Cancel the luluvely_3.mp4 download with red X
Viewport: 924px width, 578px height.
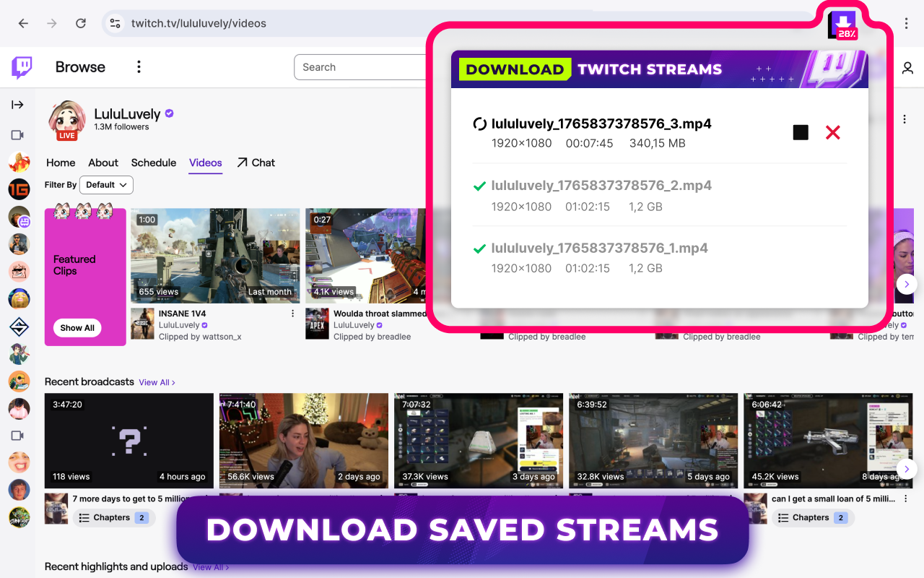833,132
